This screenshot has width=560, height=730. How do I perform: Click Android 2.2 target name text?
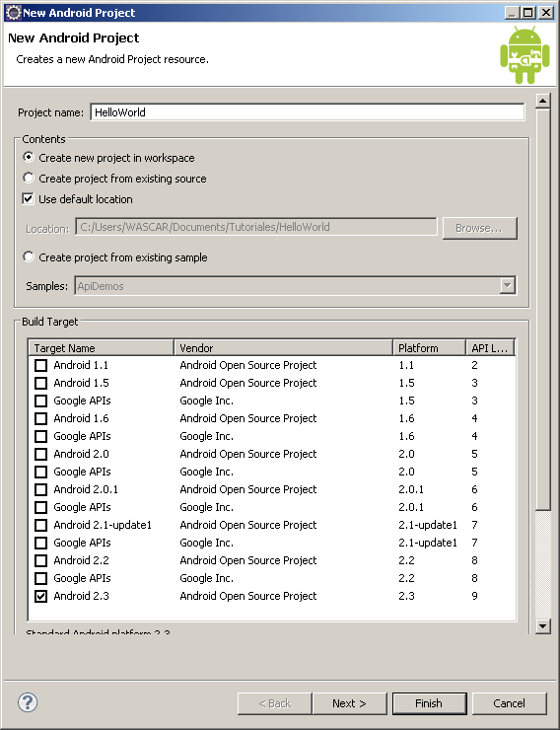point(81,560)
